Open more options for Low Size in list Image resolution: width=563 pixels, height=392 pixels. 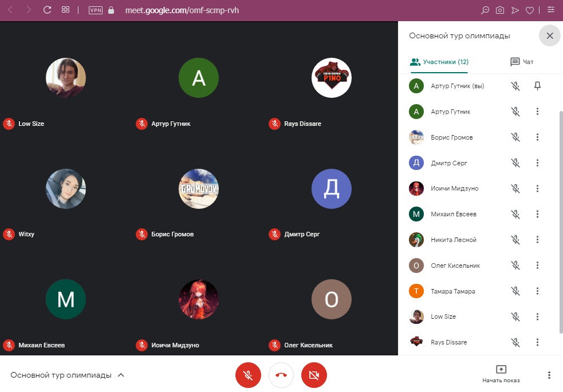coord(537,316)
